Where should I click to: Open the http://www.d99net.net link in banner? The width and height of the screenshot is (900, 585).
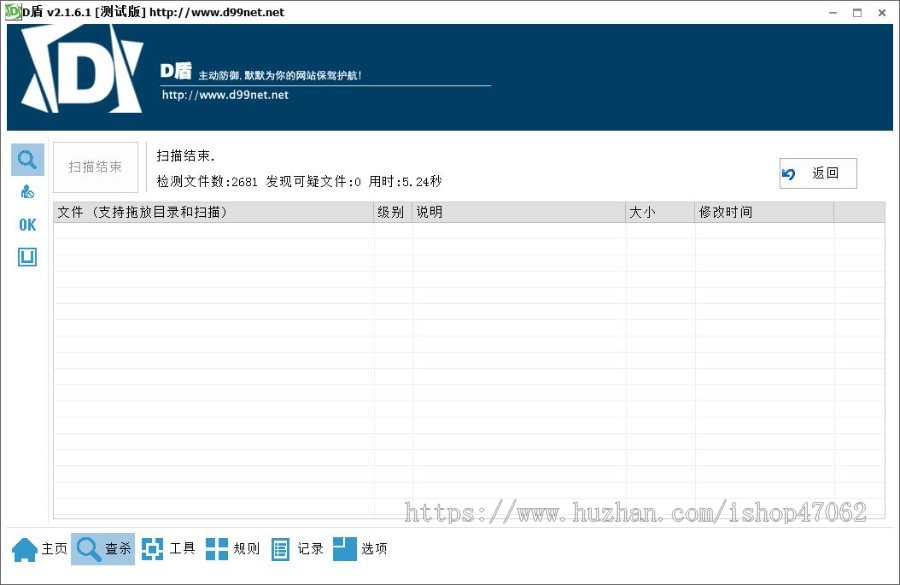coord(225,95)
